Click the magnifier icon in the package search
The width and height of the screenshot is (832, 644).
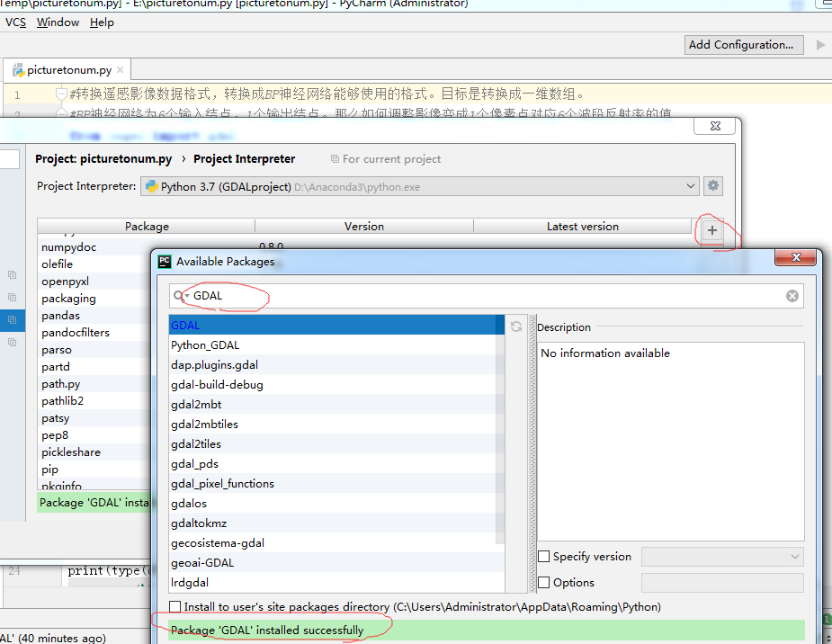[x=178, y=295]
